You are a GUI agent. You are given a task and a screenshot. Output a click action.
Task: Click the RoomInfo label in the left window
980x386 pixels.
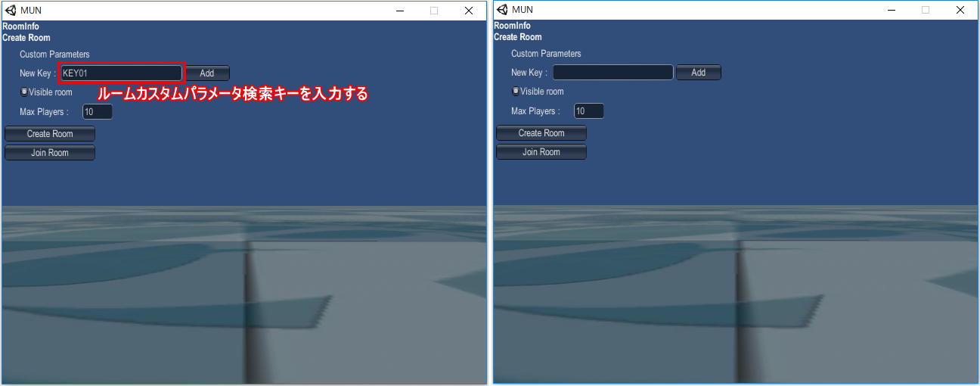pyautogui.click(x=20, y=26)
